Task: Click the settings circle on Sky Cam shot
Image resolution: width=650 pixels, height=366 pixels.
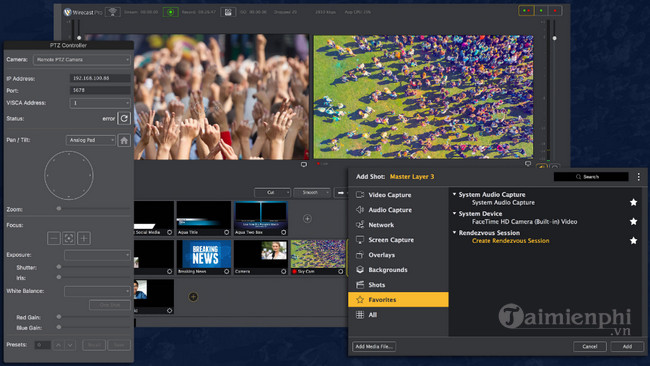Action: pyautogui.click(x=341, y=271)
